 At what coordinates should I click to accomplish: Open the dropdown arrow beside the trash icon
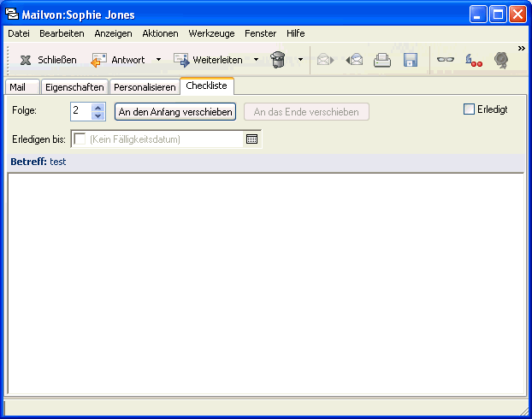pyautogui.click(x=300, y=60)
